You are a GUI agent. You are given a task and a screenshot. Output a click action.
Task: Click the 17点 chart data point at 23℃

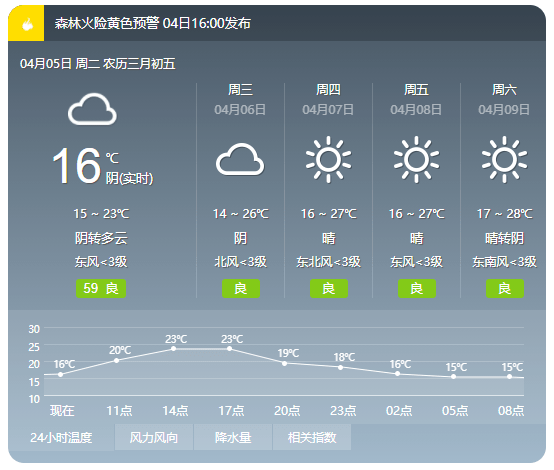230,349
